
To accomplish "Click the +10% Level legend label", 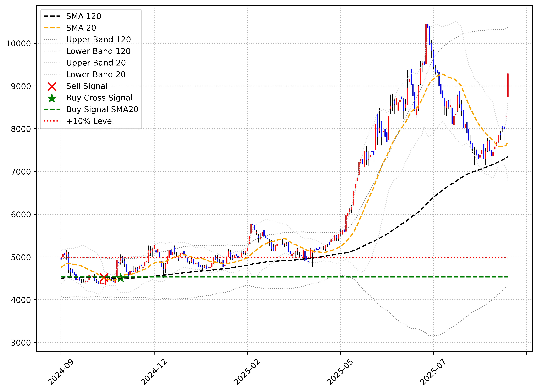I will click(x=90, y=121).
